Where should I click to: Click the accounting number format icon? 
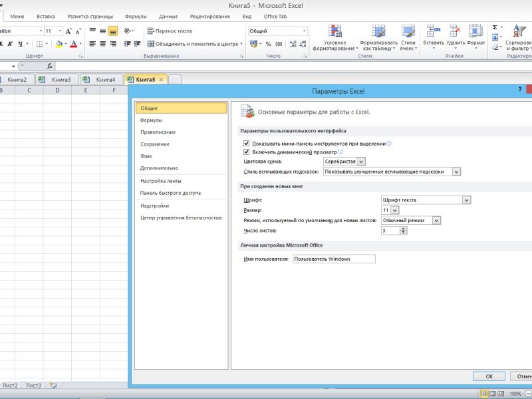[253, 44]
